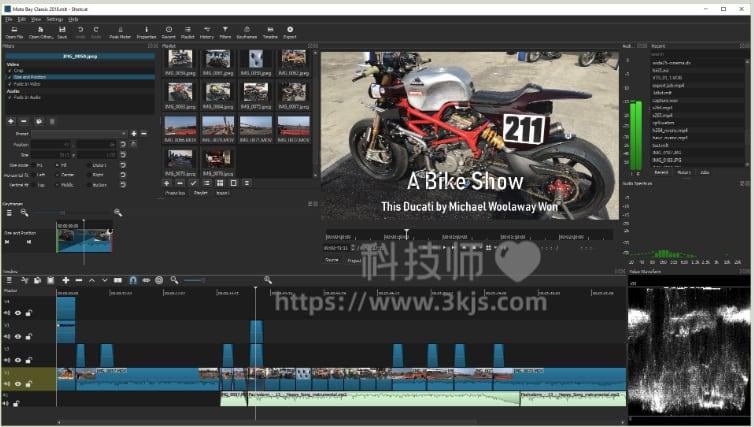Image resolution: width=754 pixels, height=427 pixels.
Task: Remove selected filter with minus button
Action: pos(24,121)
